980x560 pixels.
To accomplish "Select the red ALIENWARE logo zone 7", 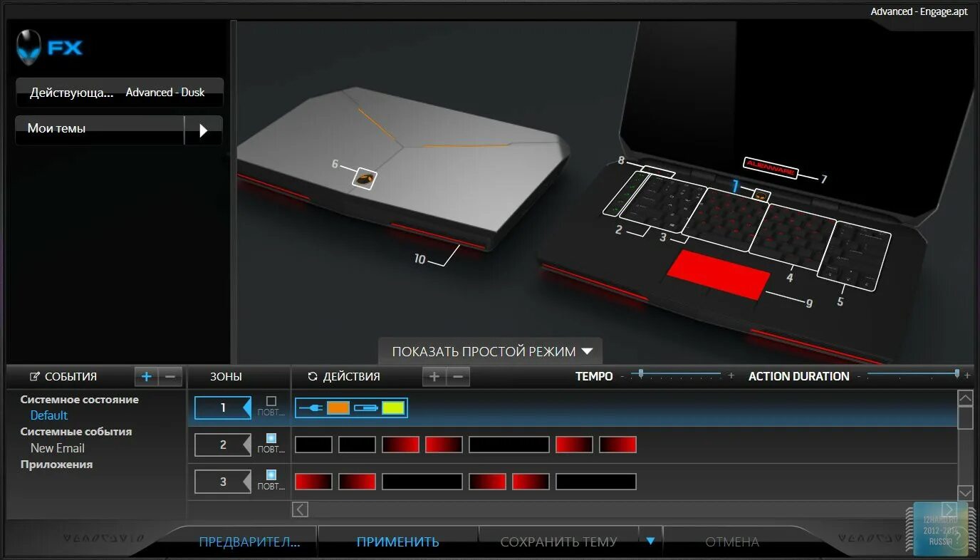I will click(771, 167).
